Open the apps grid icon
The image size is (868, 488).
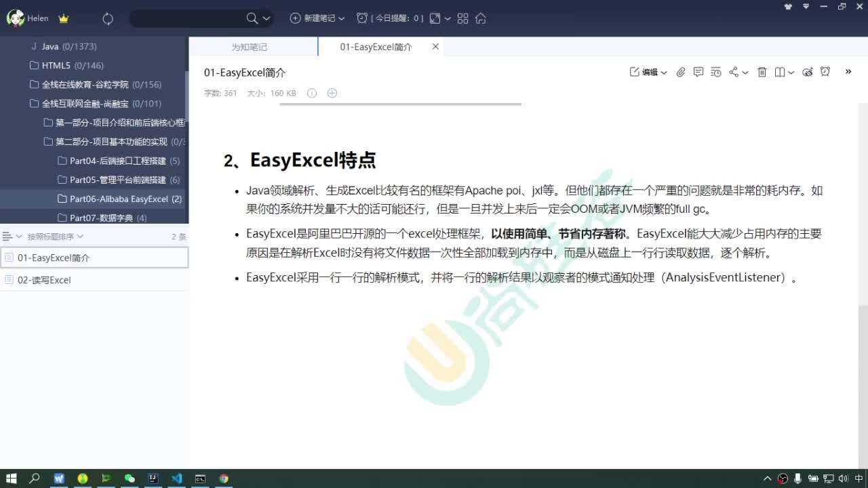point(463,19)
